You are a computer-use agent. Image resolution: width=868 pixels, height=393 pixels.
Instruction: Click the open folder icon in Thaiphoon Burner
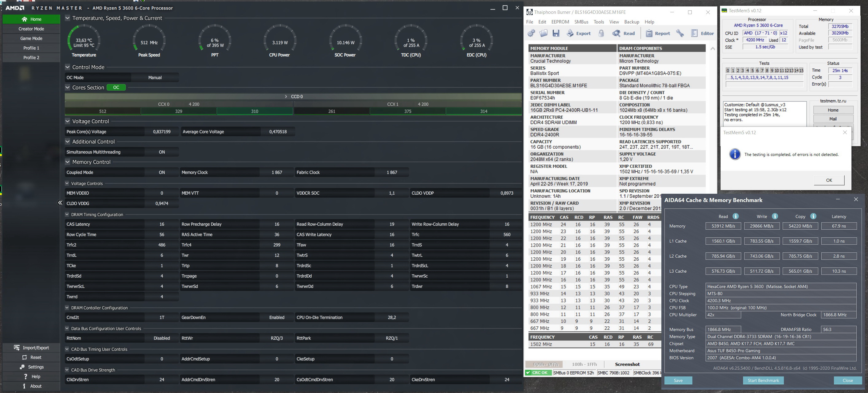[543, 33]
